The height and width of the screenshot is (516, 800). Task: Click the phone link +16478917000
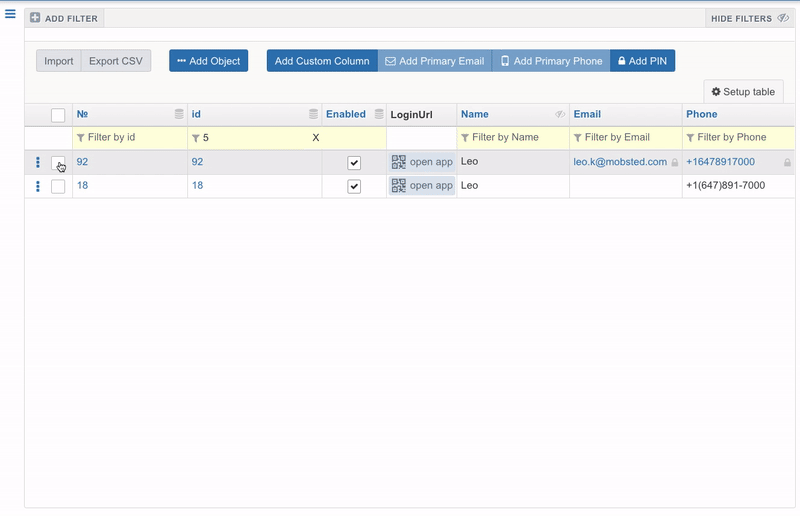(x=720, y=162)
